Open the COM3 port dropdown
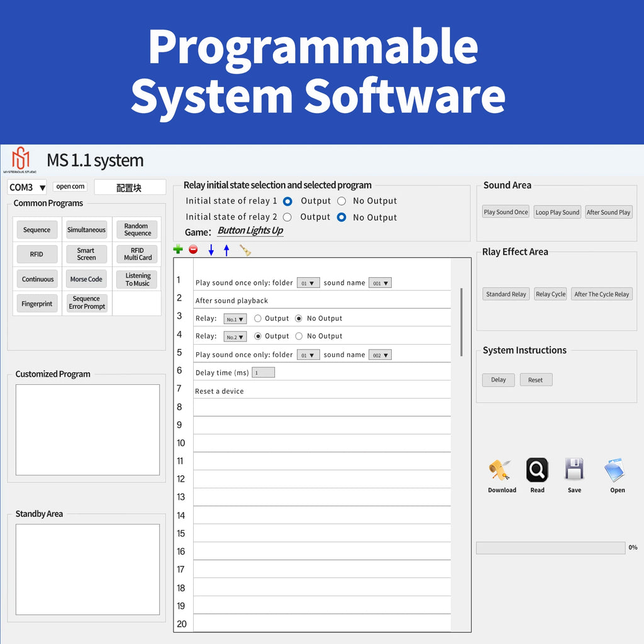This screenshot has width=644, height=644. tap(26, 187)
